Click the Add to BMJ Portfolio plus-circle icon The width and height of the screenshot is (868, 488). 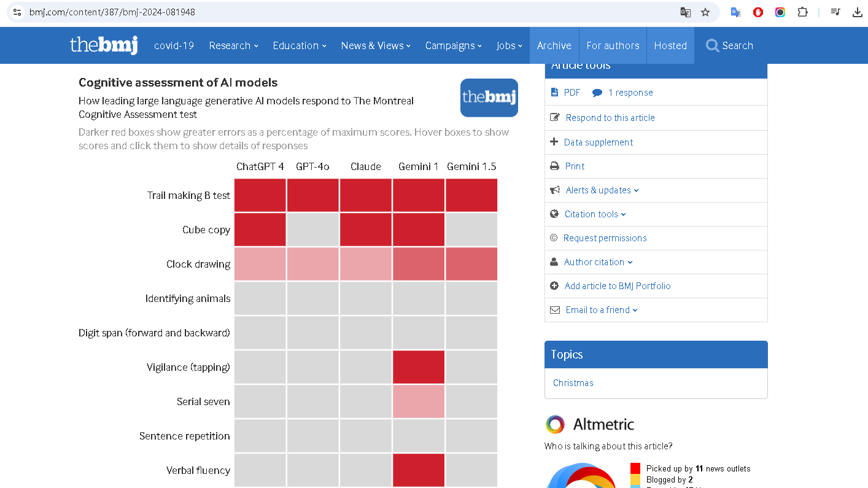(554, 286)
